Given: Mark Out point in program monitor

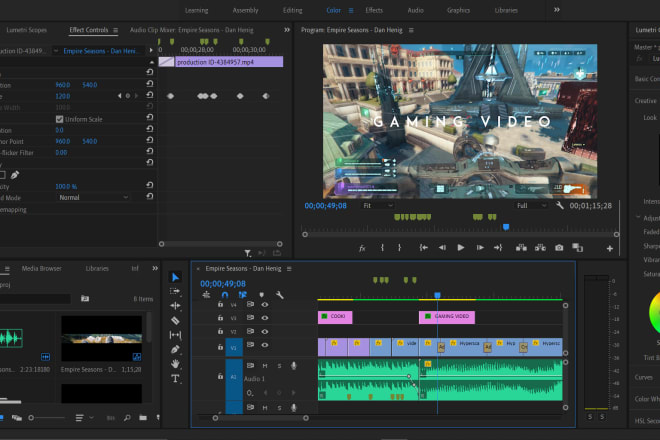Looking at the screenshot, I should tap(399, 248).
